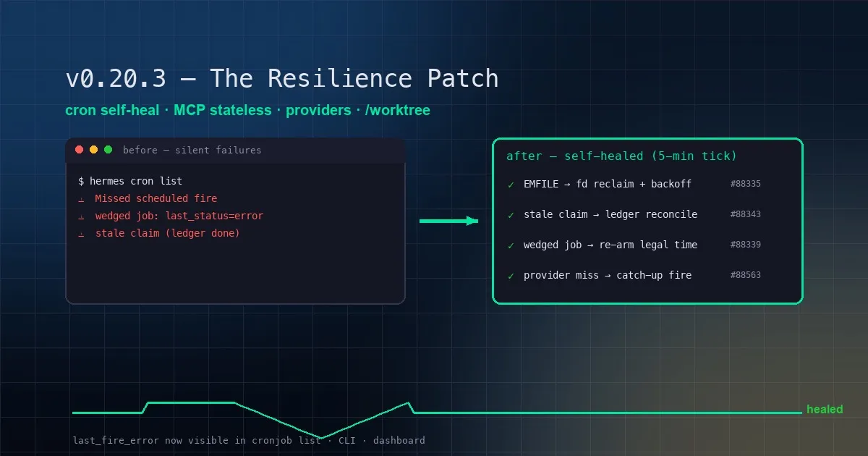Screen dimensions: 868x456
Task: Click checkmark beside 'wedged job → re-arm legal time'
Action: (x=511, y=245)
